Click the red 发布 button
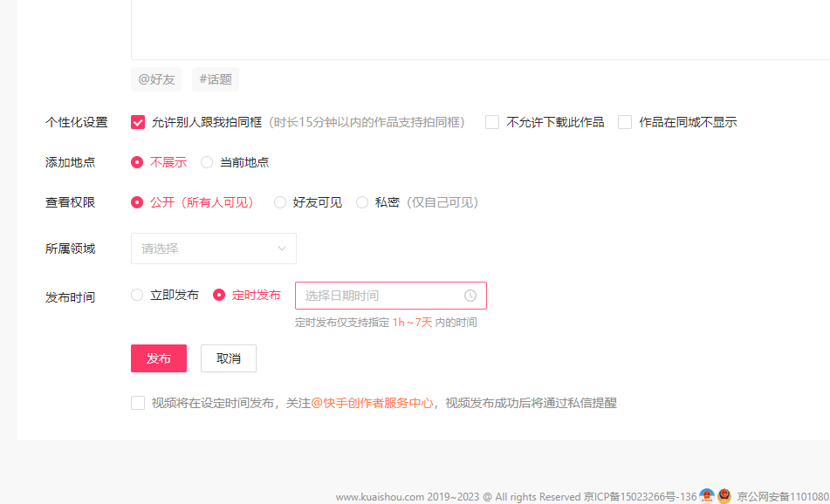This screenshot has width=830, height=504. click(159, 358)
